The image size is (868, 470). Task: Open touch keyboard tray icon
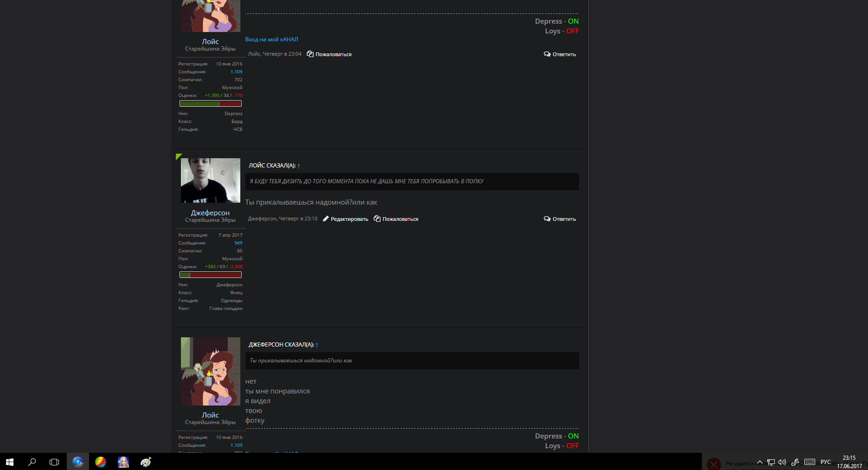click(x=810, y=462)
